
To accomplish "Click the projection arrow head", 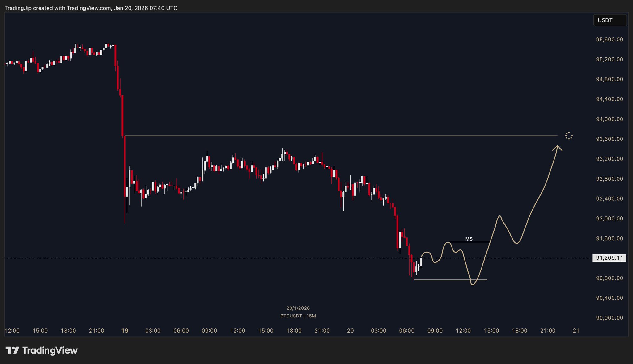I will click(x=557, y=148).
